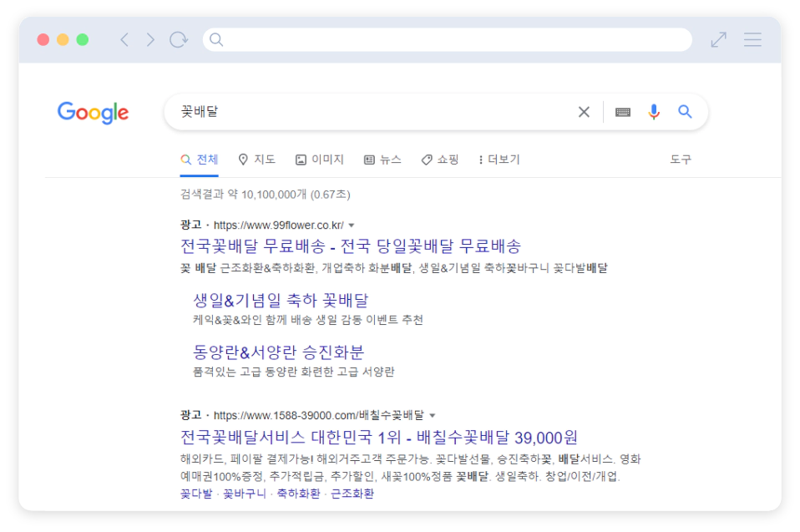This screenshot has height=532, width=800.
Task: Expand 더보기 for additional search categories
Action: (x=499, y=159)
